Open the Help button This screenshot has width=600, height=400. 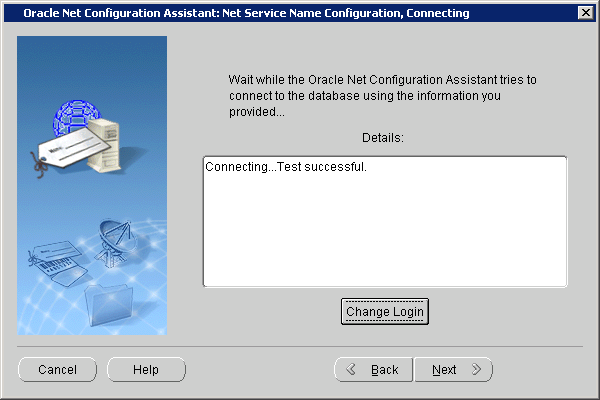(146, 370)
